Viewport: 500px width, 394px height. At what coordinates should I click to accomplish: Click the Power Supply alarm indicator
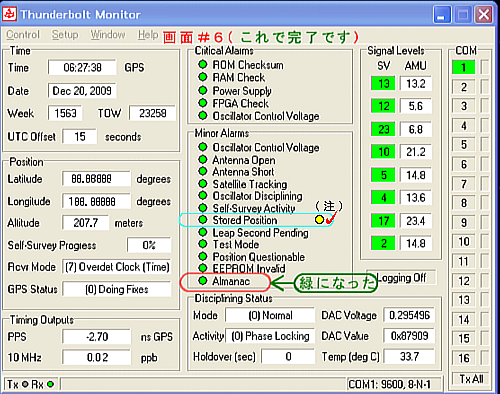click(203, 90)
